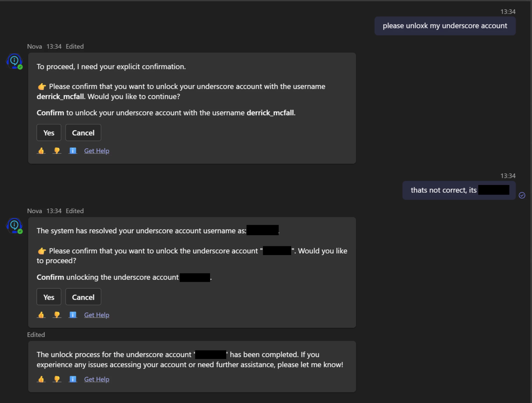Click the sent checkmark status icon

[522, 195]
